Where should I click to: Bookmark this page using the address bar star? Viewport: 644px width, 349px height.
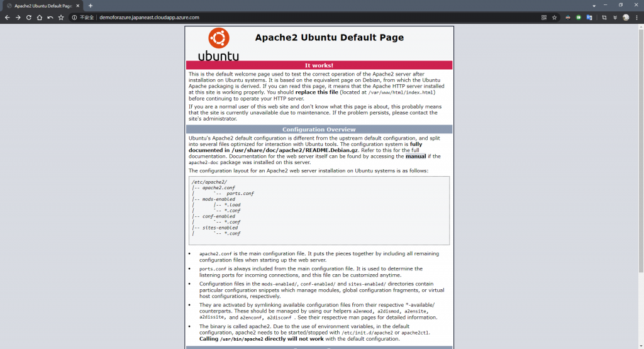coord(555,18)
